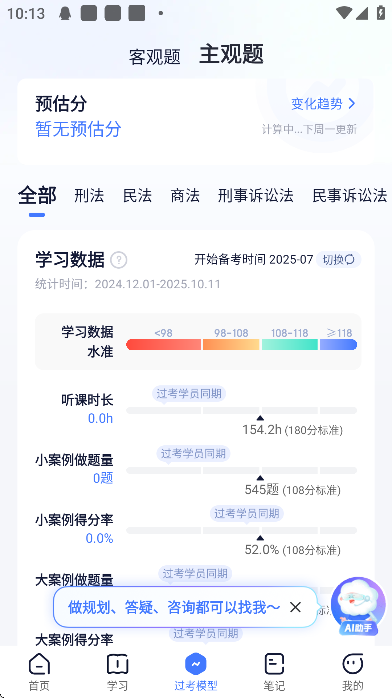Switch to 主观题 view
392x698 pixels.
click(231, 54)
